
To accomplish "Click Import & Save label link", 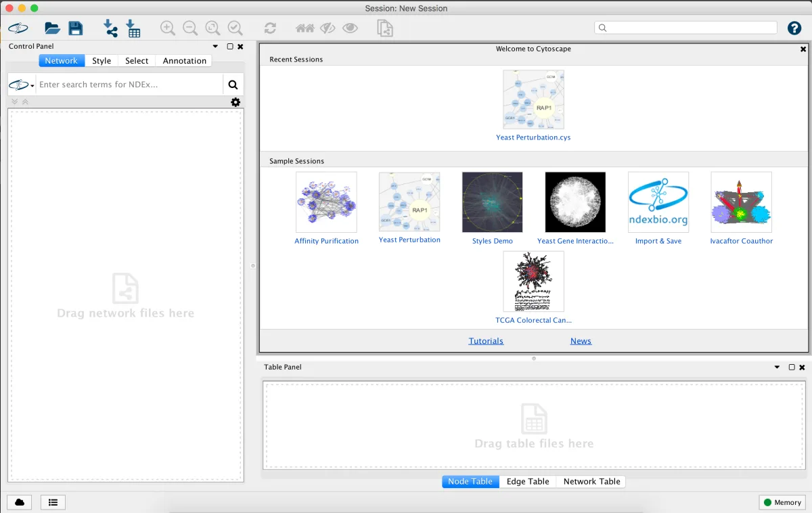I will pos(658,241).
